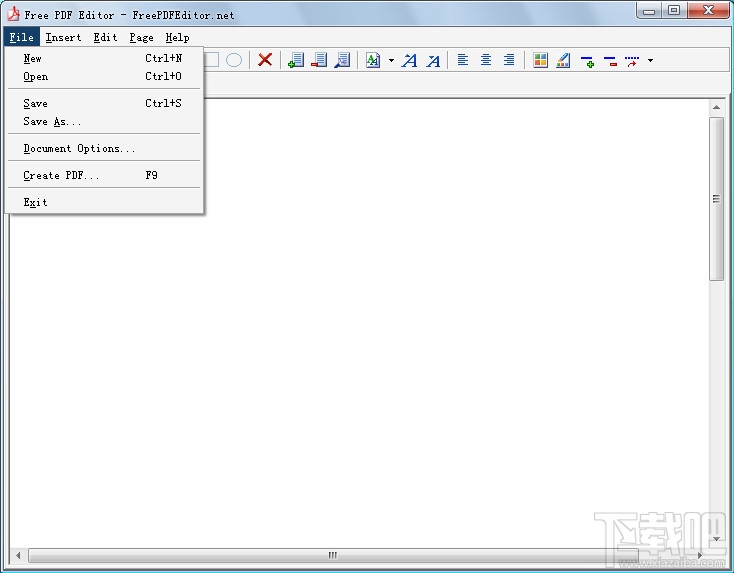Align text left
Screen dimensions: 734x573
(463, 60)
